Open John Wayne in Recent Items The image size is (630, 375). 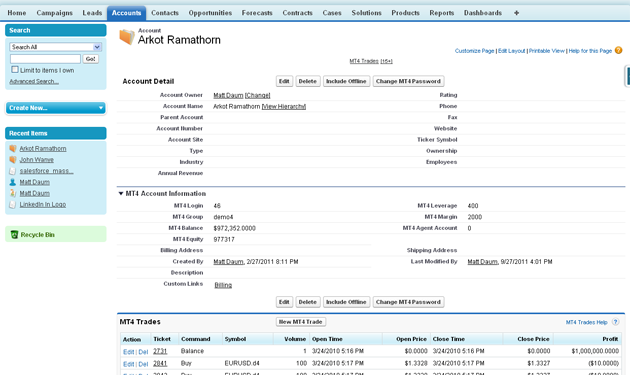coord(37,160)
